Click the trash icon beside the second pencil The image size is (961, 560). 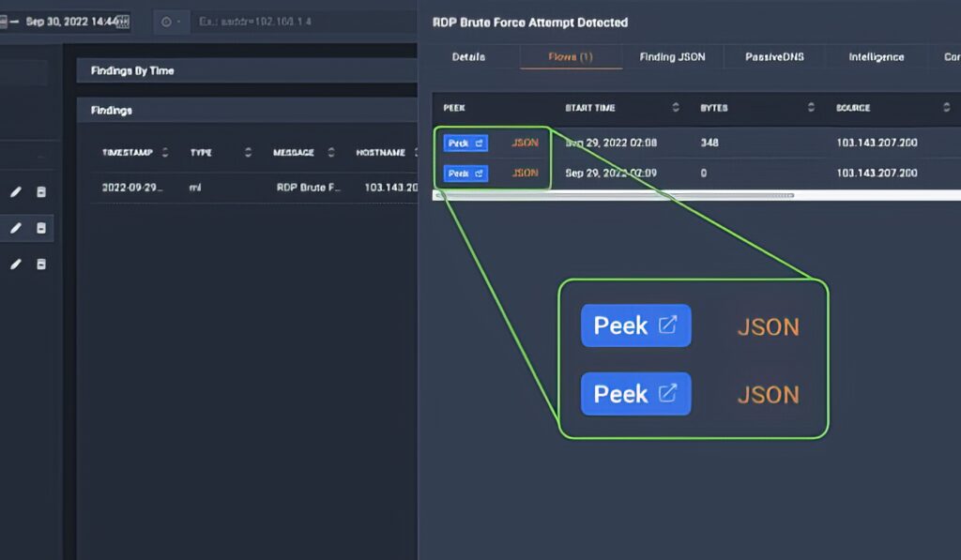click(39, 228)
